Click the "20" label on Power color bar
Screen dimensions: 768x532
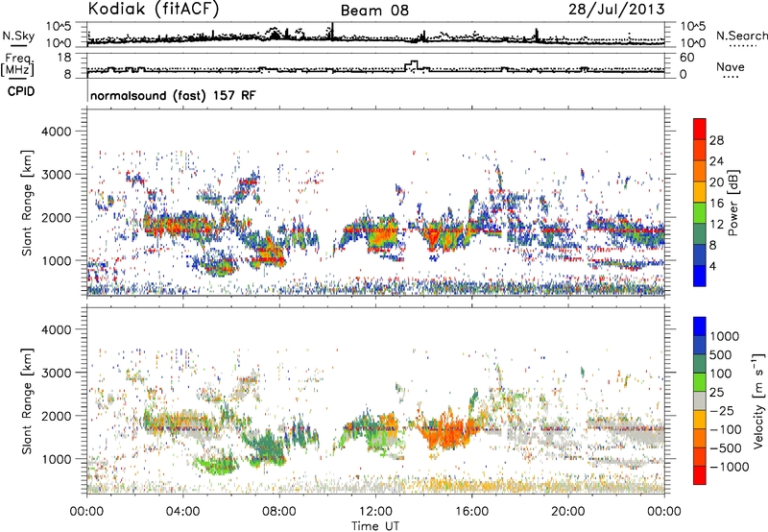pyautogui.click(x=716, y=182)
